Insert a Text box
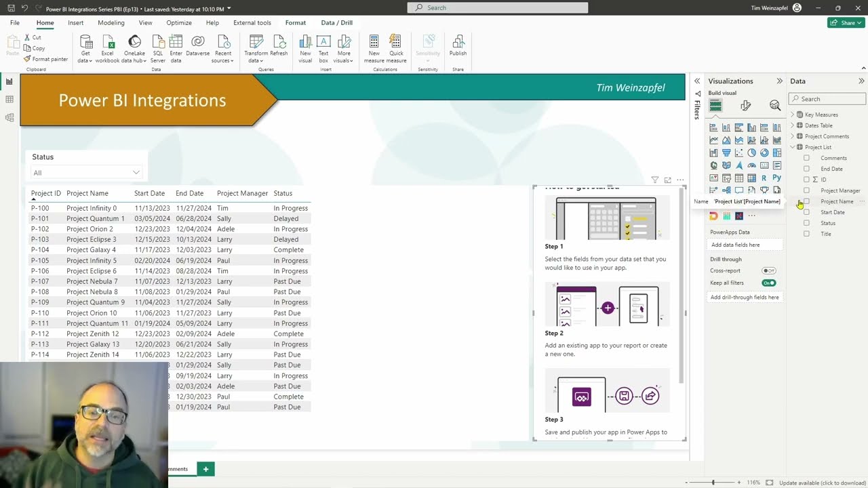 [x=323, y=48]
